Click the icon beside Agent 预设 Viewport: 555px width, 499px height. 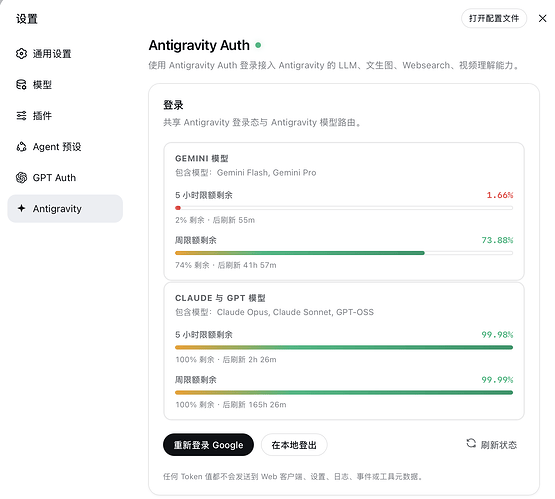21,147
